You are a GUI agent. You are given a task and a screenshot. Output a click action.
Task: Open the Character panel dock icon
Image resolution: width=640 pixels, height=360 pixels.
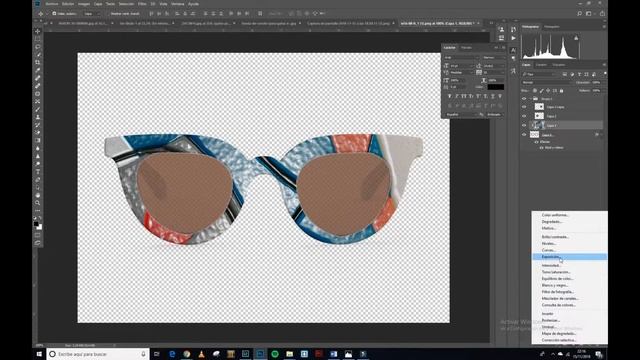pyautogui.click(x=513, y=50)
